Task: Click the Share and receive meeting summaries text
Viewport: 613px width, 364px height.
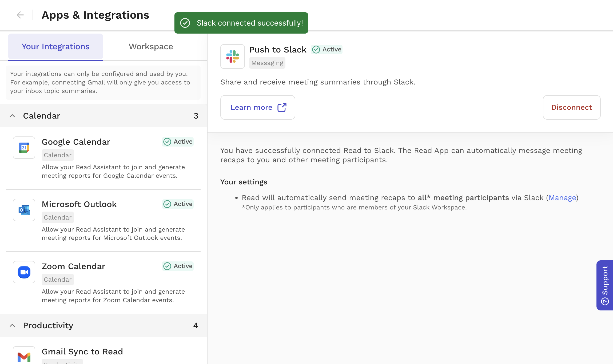Action: [x=318, y=82]
